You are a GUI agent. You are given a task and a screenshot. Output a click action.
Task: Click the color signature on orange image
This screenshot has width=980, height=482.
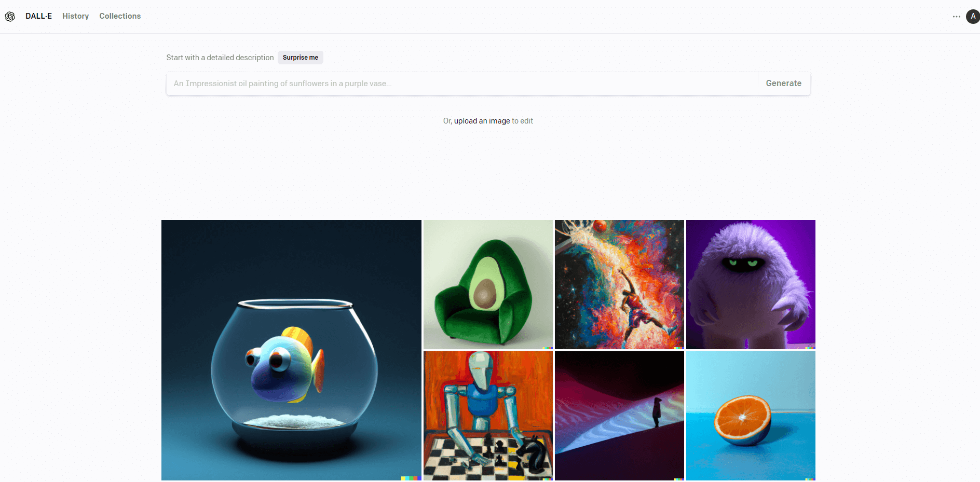tap(810, 479)
